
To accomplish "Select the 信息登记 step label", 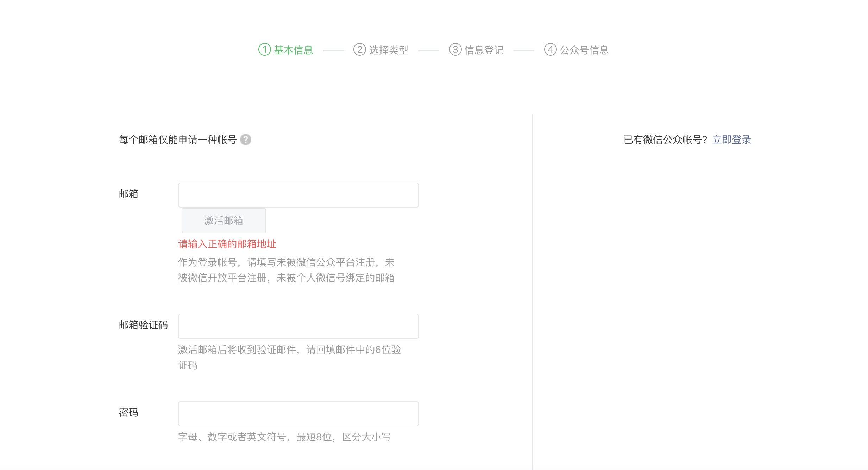I will pos(484,50).
